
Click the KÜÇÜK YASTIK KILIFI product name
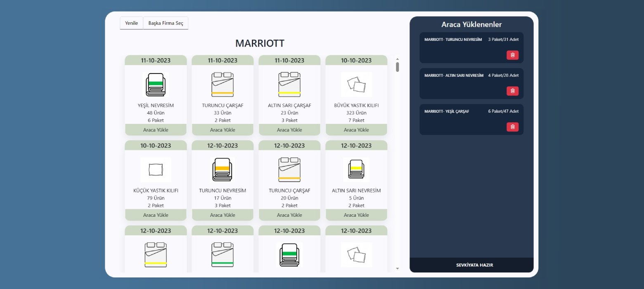[156, 191]
